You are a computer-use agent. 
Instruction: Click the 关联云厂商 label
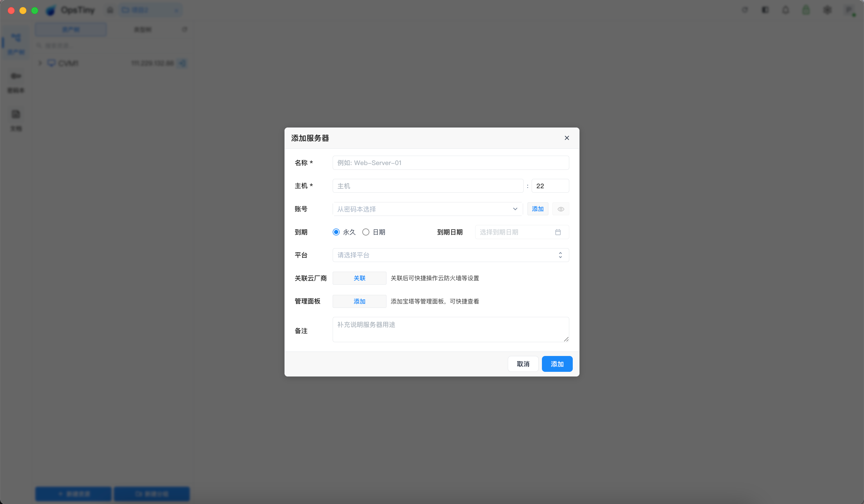click(x=311, y=278)
